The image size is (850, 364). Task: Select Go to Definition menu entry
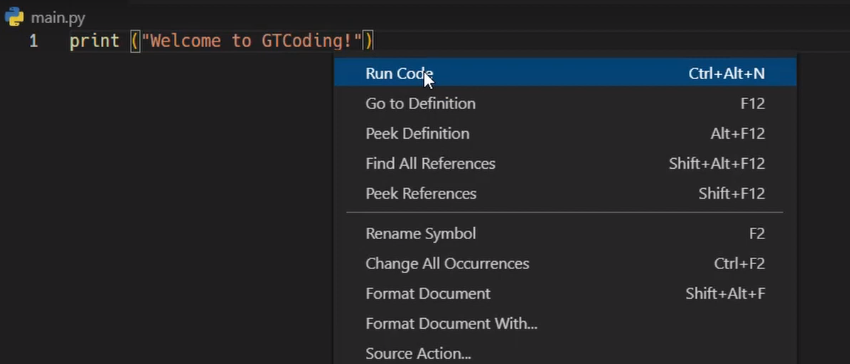pos(565,104)
